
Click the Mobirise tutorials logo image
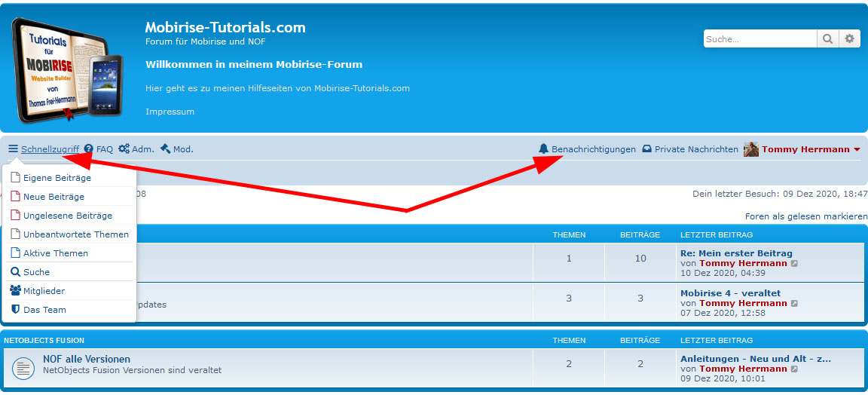(x=68, y=69)
